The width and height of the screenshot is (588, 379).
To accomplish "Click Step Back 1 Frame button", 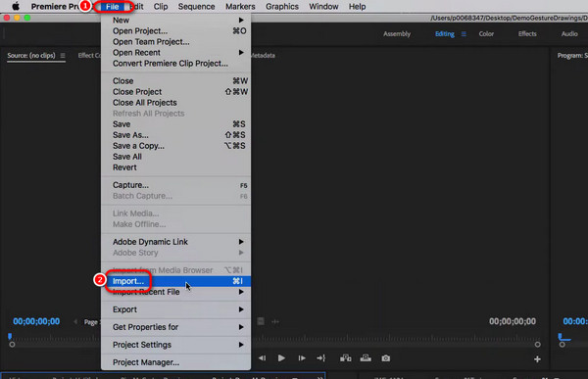I will tap(262, 358).
